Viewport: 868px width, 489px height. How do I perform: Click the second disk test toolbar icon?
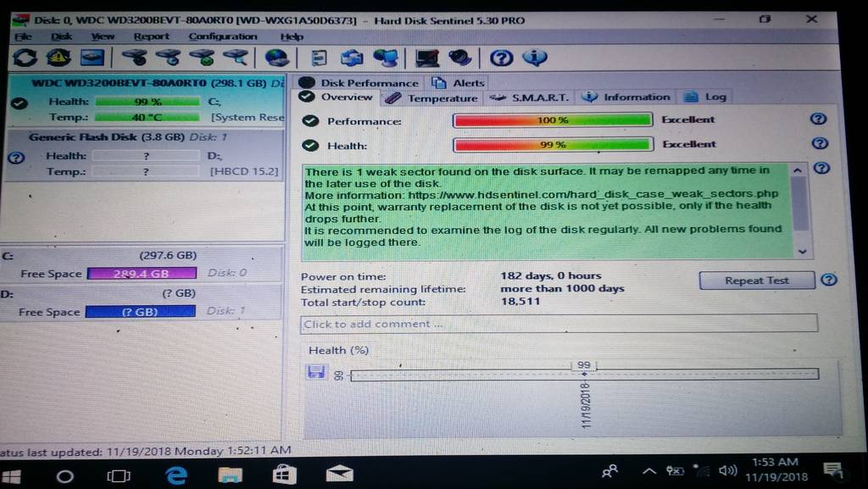[x=169, y=57]
